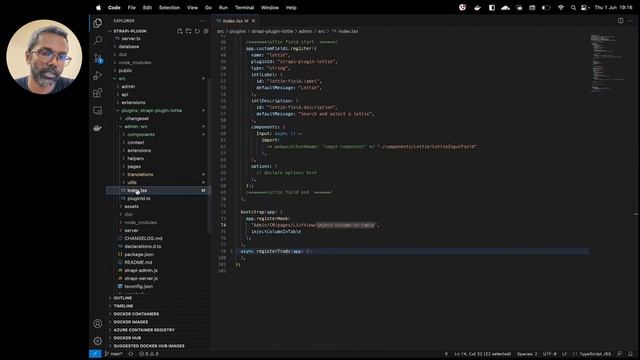Click the blue remote window indicator
This screenshot has width=640, height=360.
pos(95,354)
